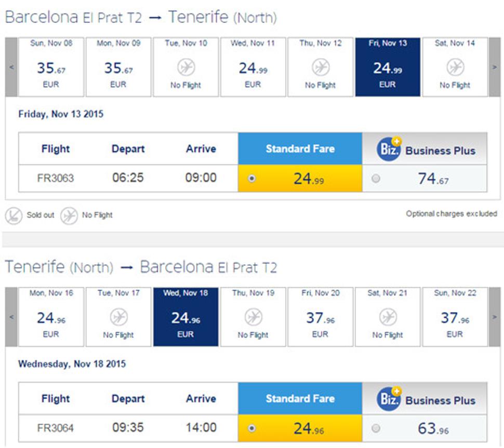Click the No Flight icon on Tue, Nov 10

tap(186, 67)
